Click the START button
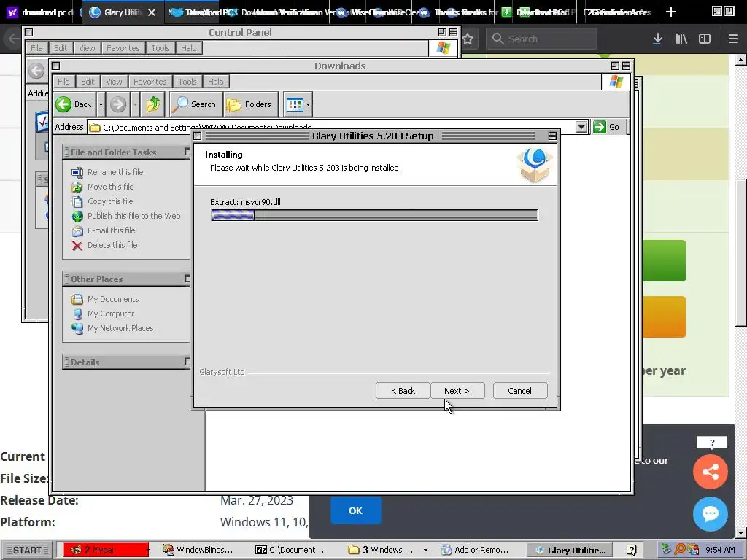This screenshot has width=747, height=560. pyautogui.click(x=27, y=550)
